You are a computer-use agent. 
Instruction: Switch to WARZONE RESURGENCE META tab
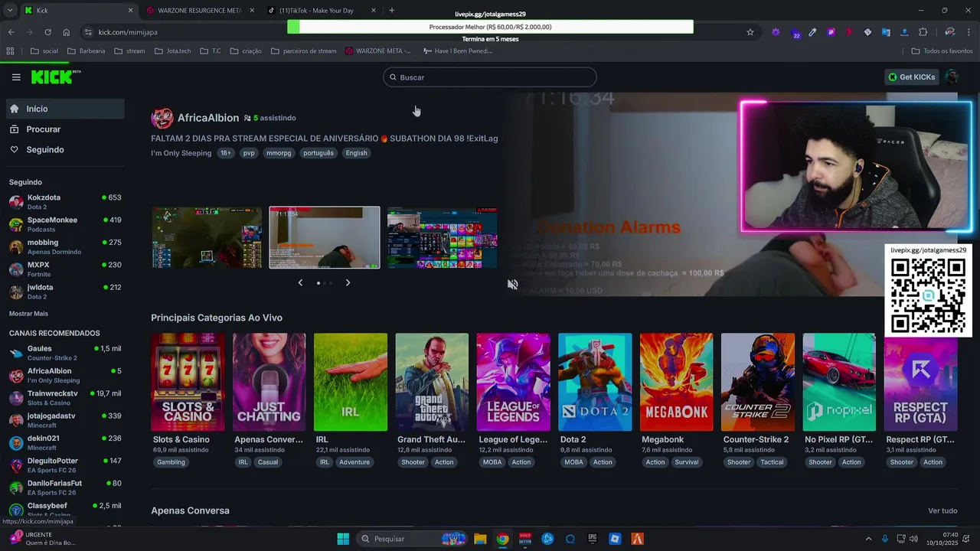pyautogui.click(x=199, y=11)
